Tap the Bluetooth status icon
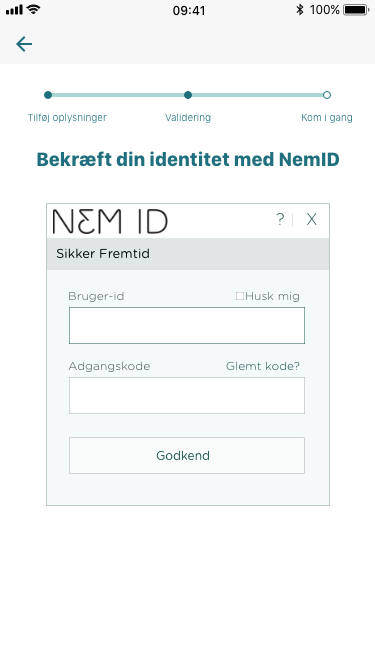The width and height of the screenshot is (375, 667). coord(300,10)
